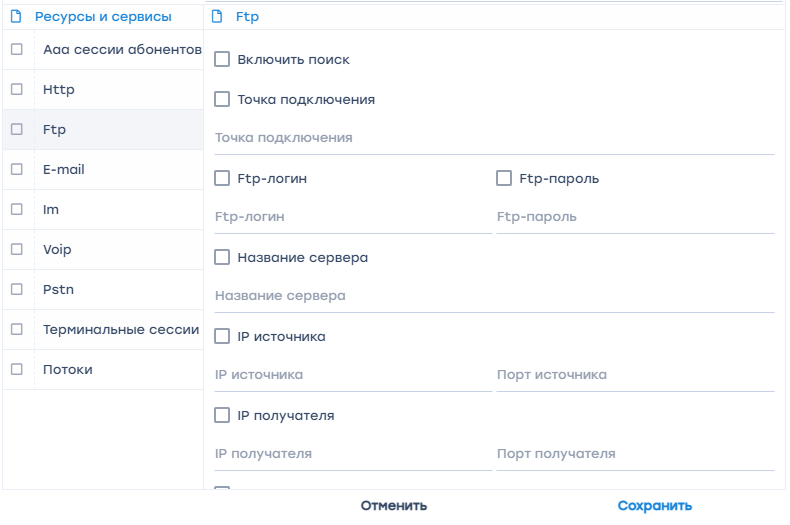Screen dimensions: 790x525
Task: Check the Ftp-пароль option
Action: pos(504,179)
